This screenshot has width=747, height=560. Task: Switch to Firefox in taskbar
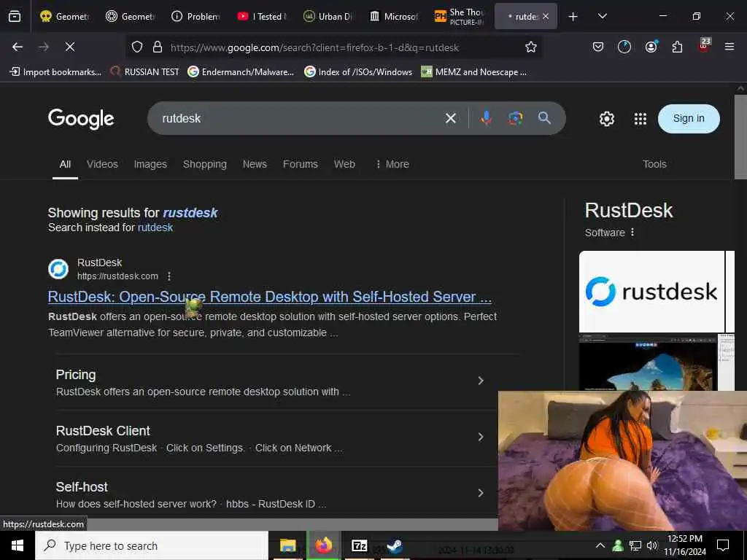point(323,545)
